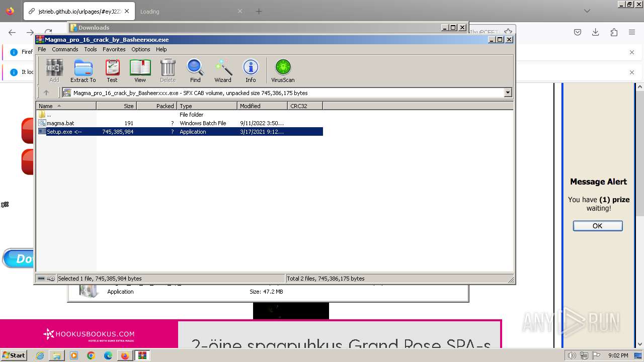Open the Windows Start menu
This screenshot has height=362, width=644.
coord(14,355)
